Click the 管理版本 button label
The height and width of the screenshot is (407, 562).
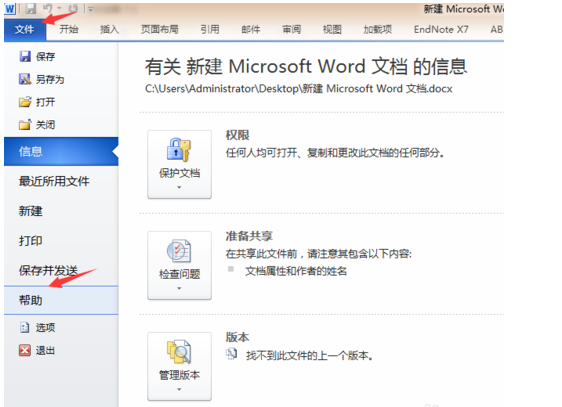click(180, 375)
